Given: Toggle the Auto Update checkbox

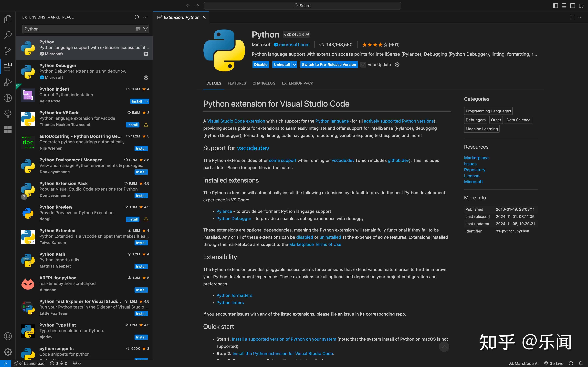Looking at the screenshot, I should pyautogui.click(x=363, y=65).
